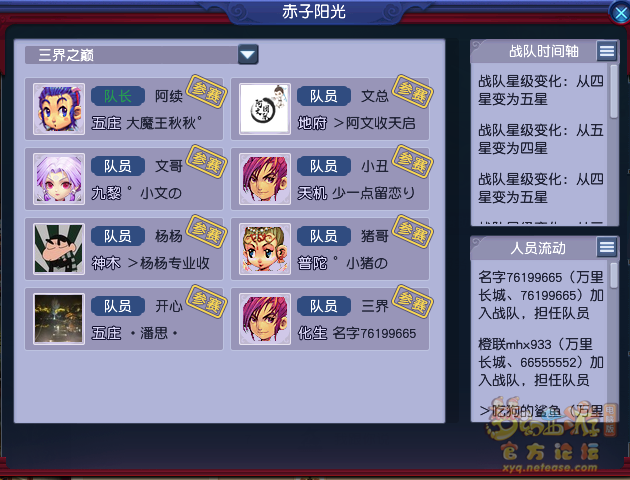
Task: Click 文哥's purple-haired avatar
Action: [59, 179]
